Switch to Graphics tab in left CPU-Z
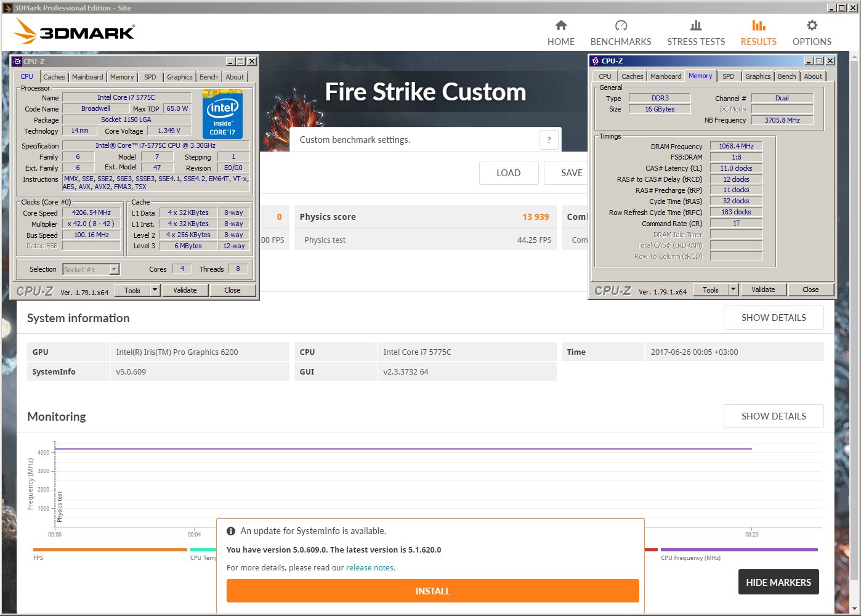This screenshot has width=861, height=616. tap(180, 77)
